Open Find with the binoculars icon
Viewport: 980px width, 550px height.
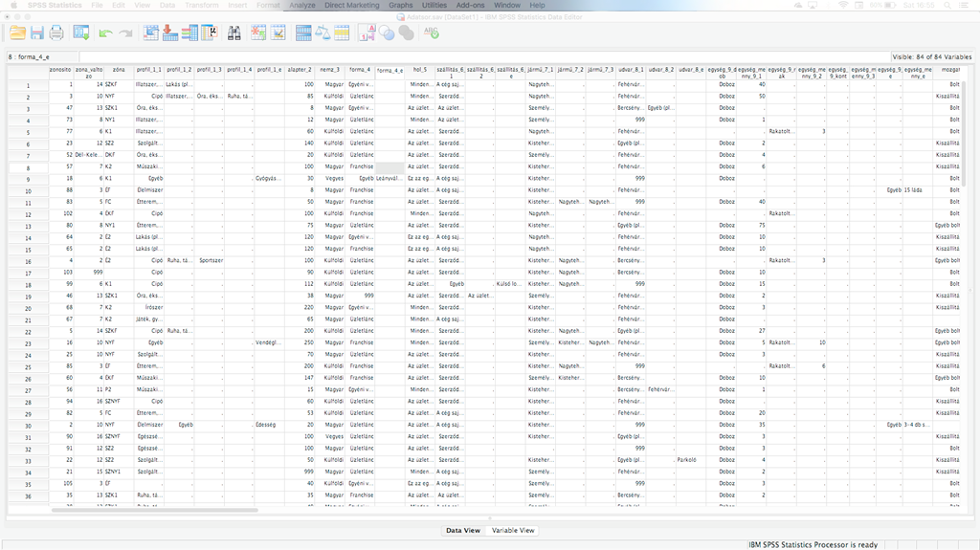[x=234, y=33]
